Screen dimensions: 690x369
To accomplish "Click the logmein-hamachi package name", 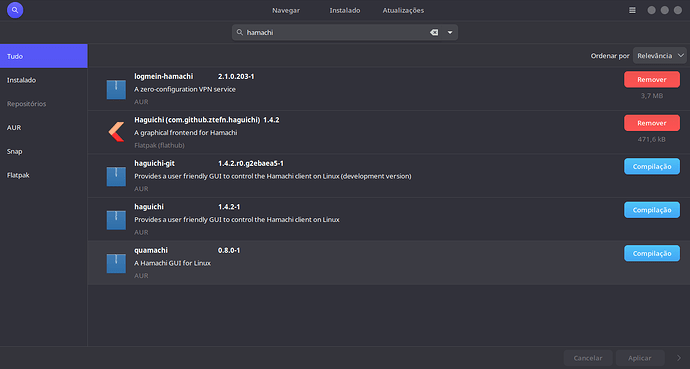I will (164, 76).
